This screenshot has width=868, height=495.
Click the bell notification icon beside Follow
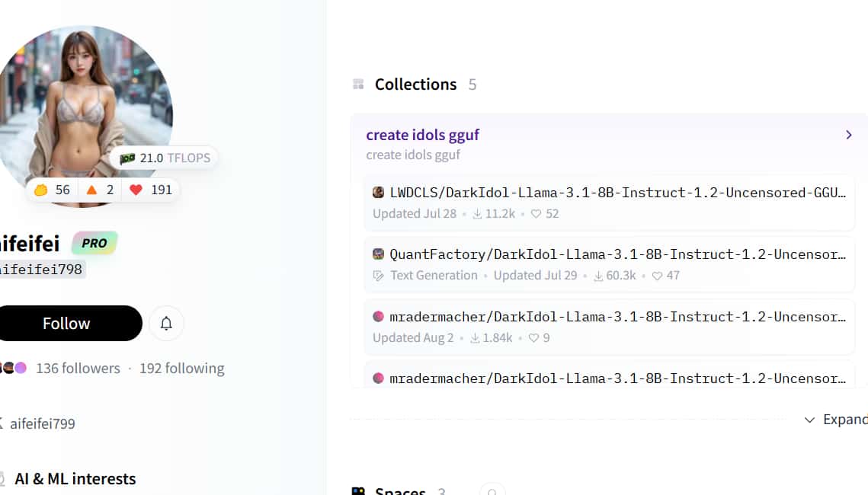(x=166, y=324)
